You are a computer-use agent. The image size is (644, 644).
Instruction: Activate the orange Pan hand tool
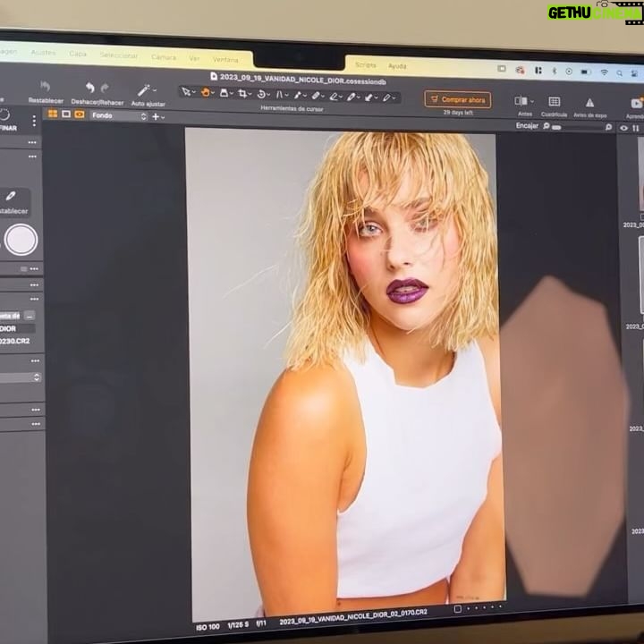point(206,92)
